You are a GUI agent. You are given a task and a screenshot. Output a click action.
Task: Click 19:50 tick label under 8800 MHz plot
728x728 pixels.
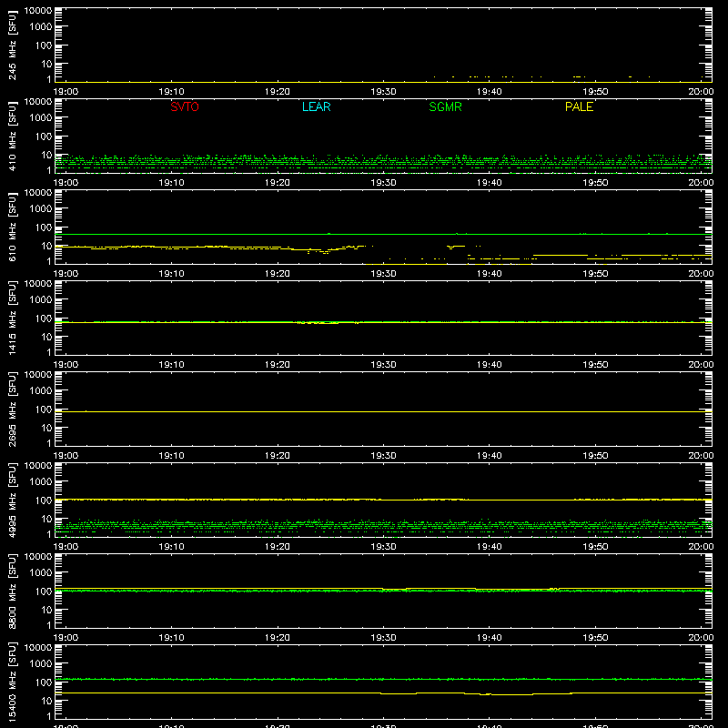(x=595, y=638)
